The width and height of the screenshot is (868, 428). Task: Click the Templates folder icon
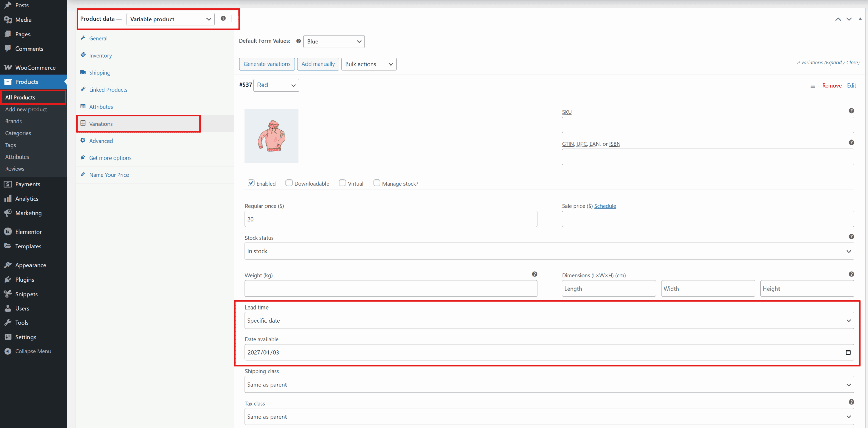[8, 246]
